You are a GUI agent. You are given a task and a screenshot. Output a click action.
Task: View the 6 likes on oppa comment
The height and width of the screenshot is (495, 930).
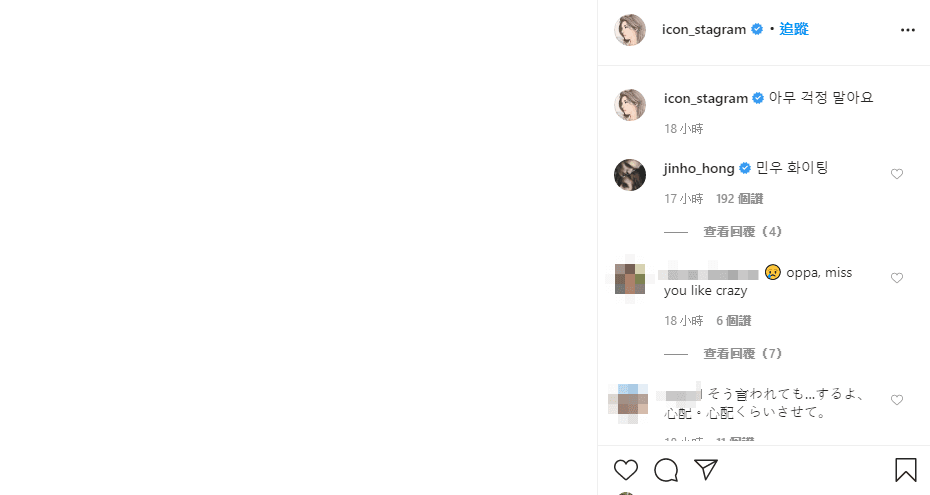[733, 321]
